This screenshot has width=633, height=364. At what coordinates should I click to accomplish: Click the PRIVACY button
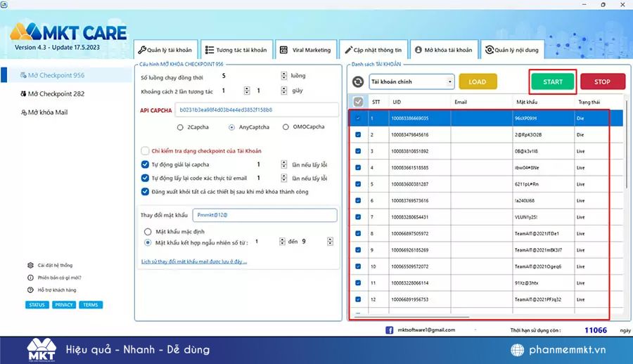pos(64,305)
